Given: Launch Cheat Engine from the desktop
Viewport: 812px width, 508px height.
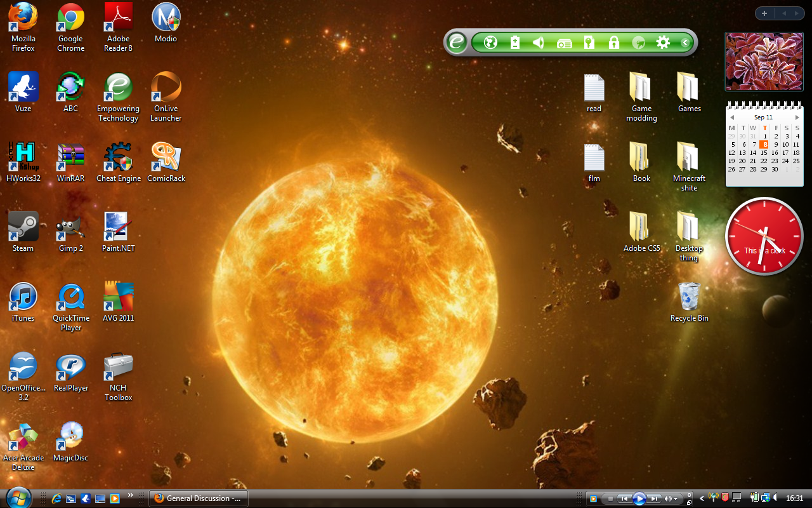Looking at the screenshot, I should [119, 157].
